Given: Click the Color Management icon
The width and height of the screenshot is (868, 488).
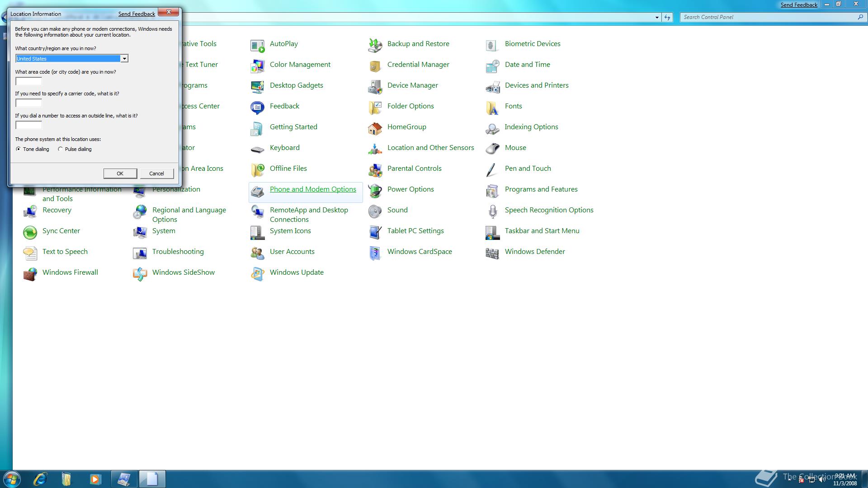Looking at the screenshot, I should (257, 66).
